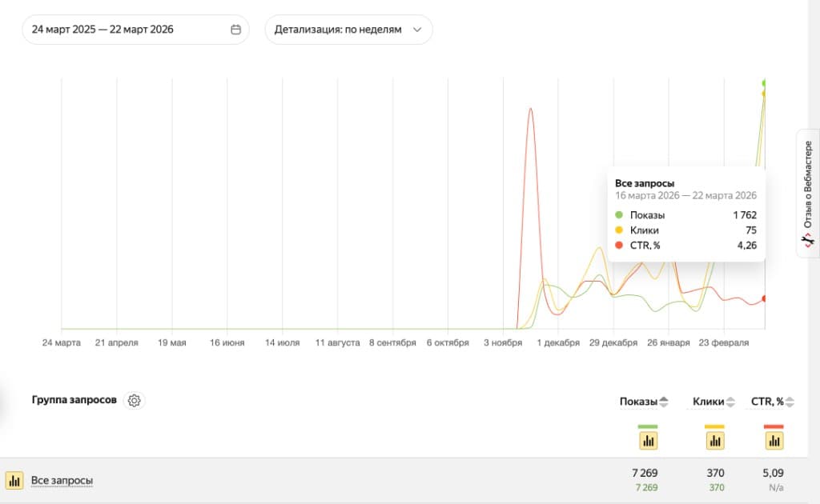Open the calendar icon in date range field

pos(235,30)
